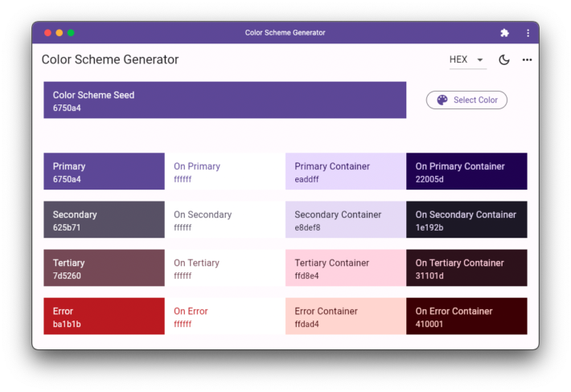
Task: Click the Color Scheme Seed swatch
Action: pyautogui.click(x=224, y=100)
